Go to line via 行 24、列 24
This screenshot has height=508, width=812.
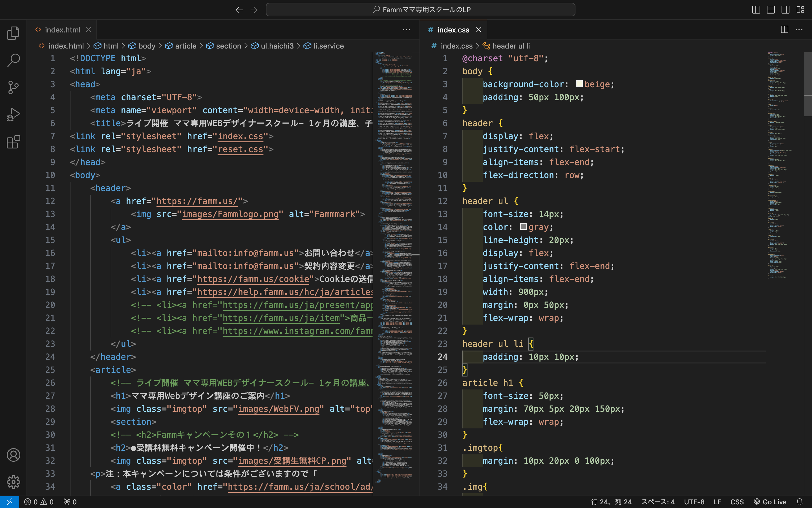click(611, 502)
